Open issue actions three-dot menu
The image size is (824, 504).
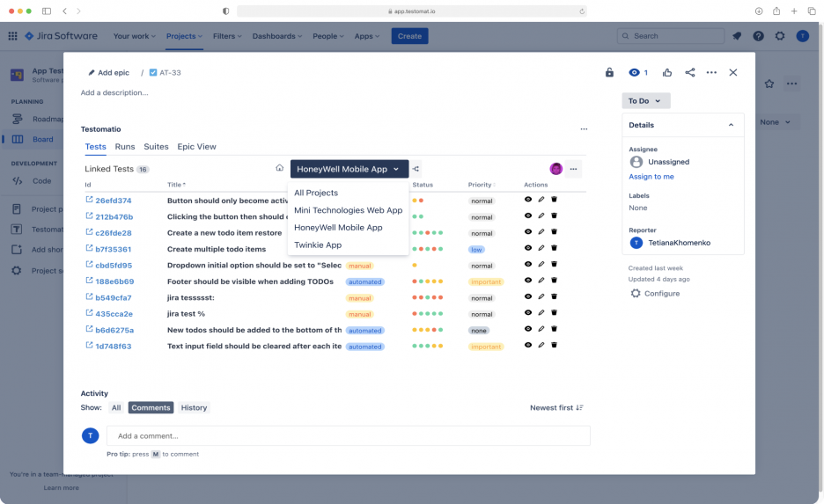tap(711, 72)
